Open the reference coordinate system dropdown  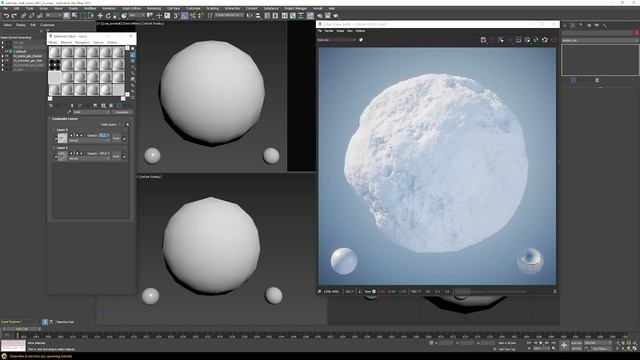pyautogui.click(x=136, y=16)
